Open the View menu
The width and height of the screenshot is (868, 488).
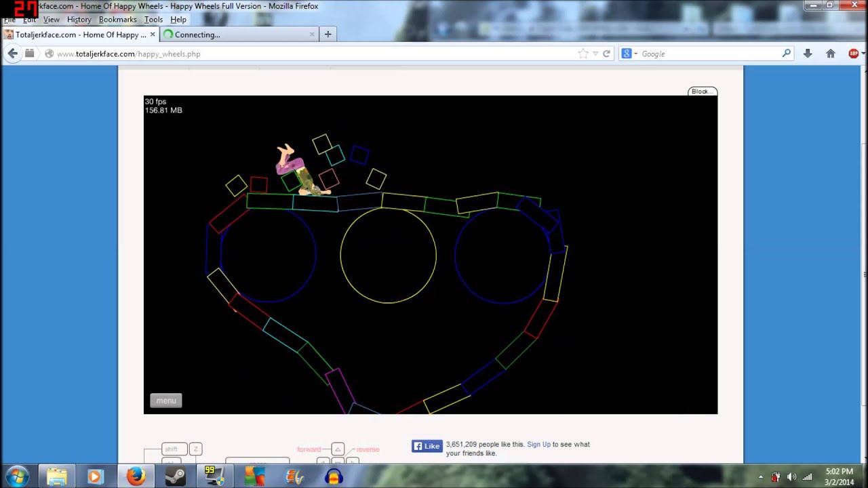pyautogui.click(x=52, y=20)
